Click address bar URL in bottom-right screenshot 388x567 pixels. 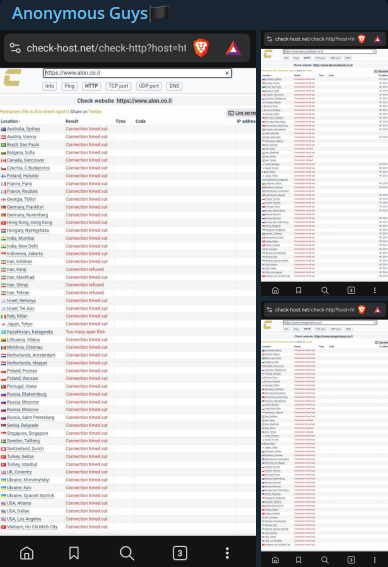pos(314,310)
